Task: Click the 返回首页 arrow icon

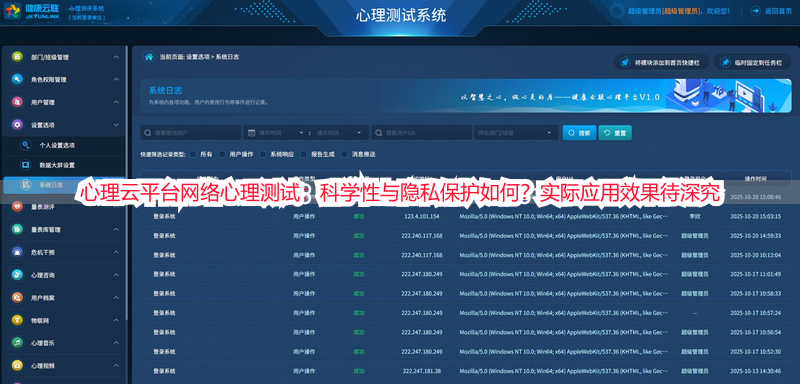Action: coord(755,11)
